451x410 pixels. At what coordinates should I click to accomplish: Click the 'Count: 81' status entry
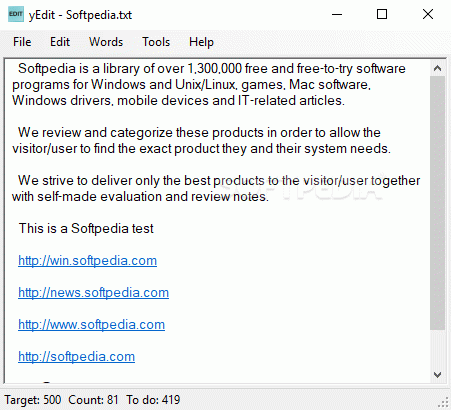pos(93,400)
